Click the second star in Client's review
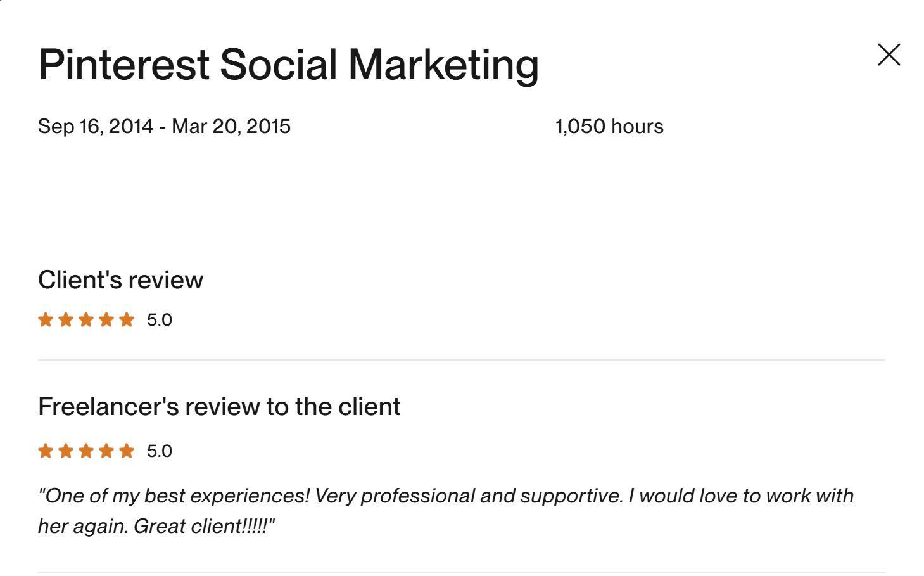The height and width of the screenshot is (576, 924). pos(66,320)
